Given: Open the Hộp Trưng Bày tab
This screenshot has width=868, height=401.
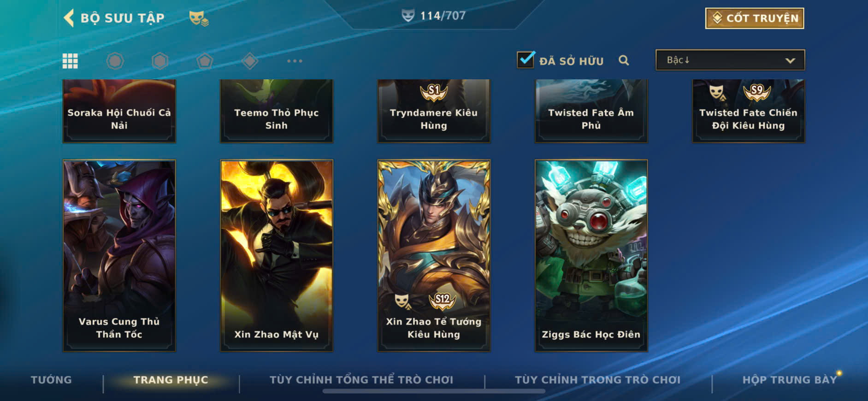Looking at the screenshot, I should 789,380.
